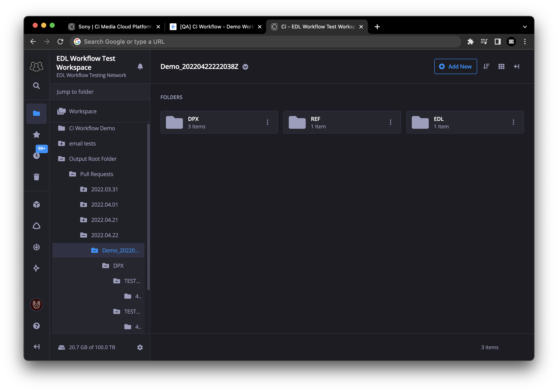
Task: Click the Add New button
Action: tap(456, 66)
